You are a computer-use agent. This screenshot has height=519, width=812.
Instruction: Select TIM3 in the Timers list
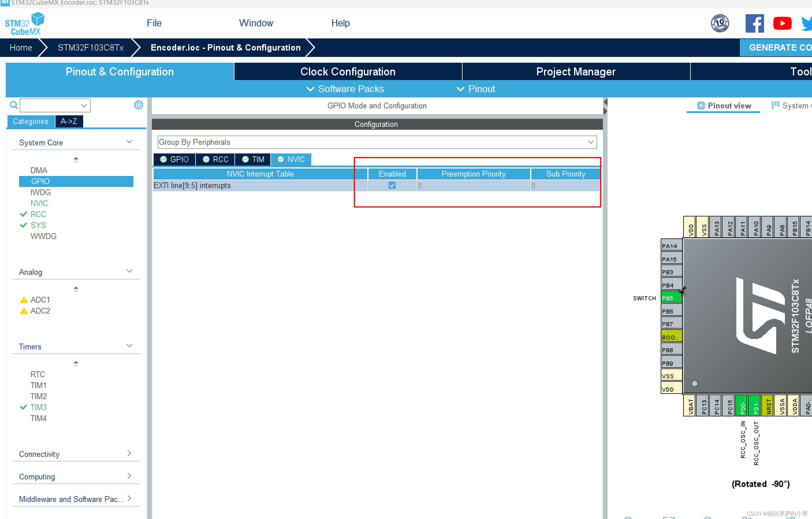[38, 407]
